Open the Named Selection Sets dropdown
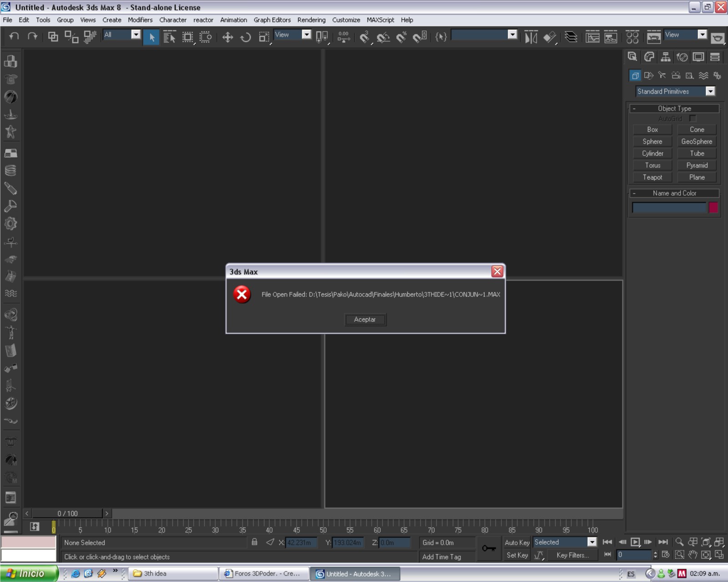This screenshot has height=582, width=728. click(x=512, y=35)
